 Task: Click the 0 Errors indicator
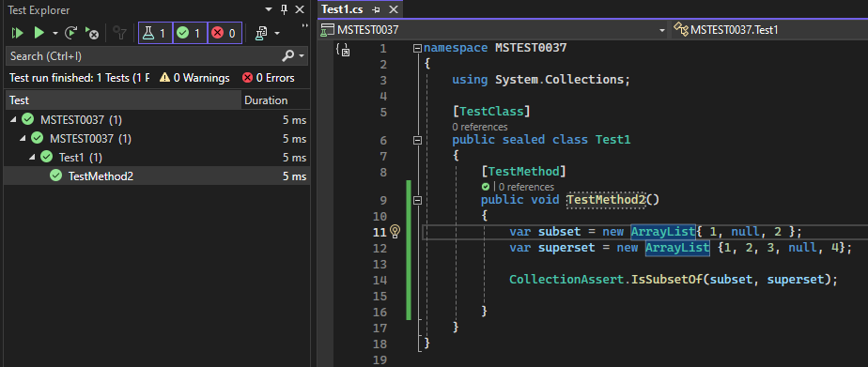[269, 78]
